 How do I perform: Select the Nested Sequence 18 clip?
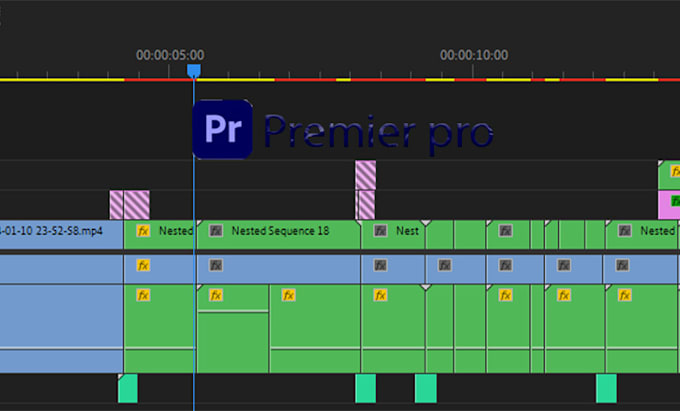click(x=278, y=235)
